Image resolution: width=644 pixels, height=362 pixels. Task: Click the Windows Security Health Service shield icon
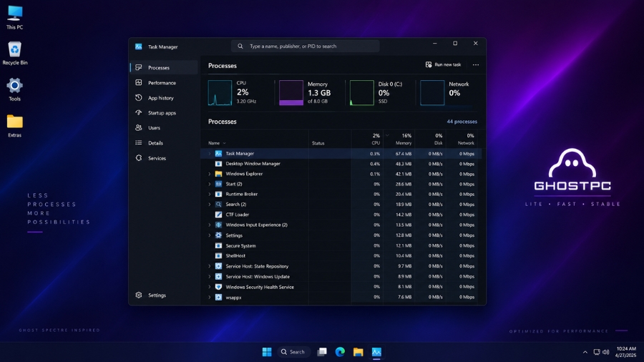tap(218, 287)
